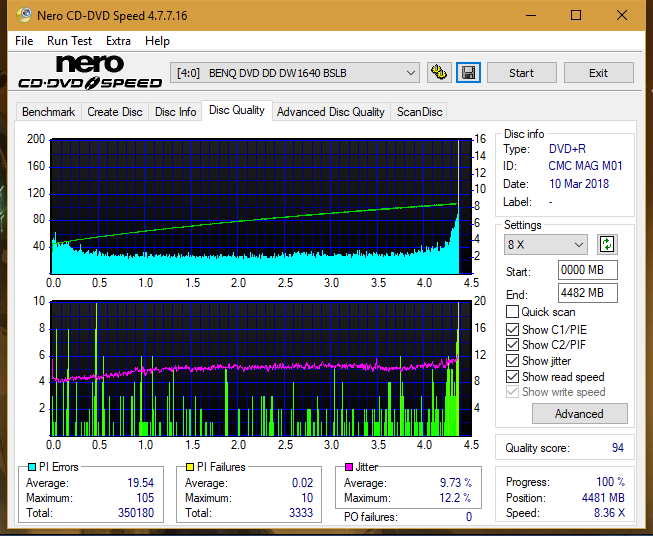Minimize the Nero CD-DVD Speed window
This screenshot has height=536, width=653.
531,15
